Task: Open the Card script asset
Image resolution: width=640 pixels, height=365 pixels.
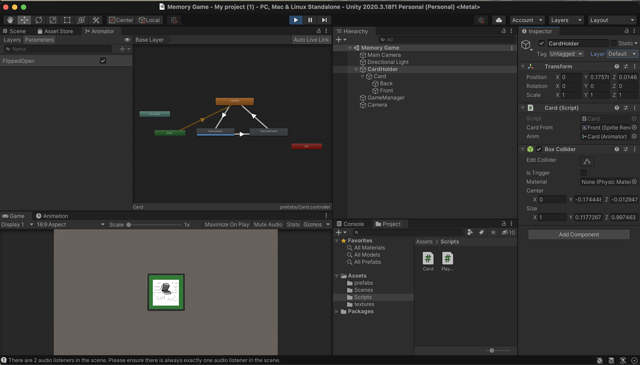Action: pyautogui.click(x=428, y=261)
